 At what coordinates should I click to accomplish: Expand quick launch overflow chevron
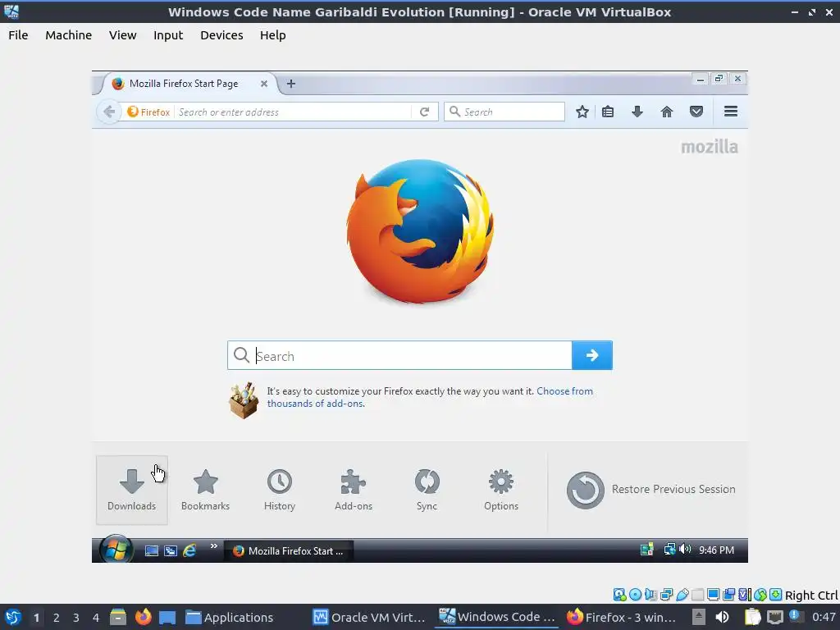pos(214,546)
